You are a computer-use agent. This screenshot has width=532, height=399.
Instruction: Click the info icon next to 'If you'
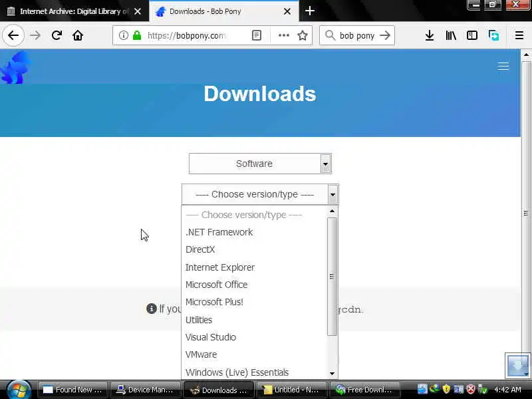pos(152,309)
